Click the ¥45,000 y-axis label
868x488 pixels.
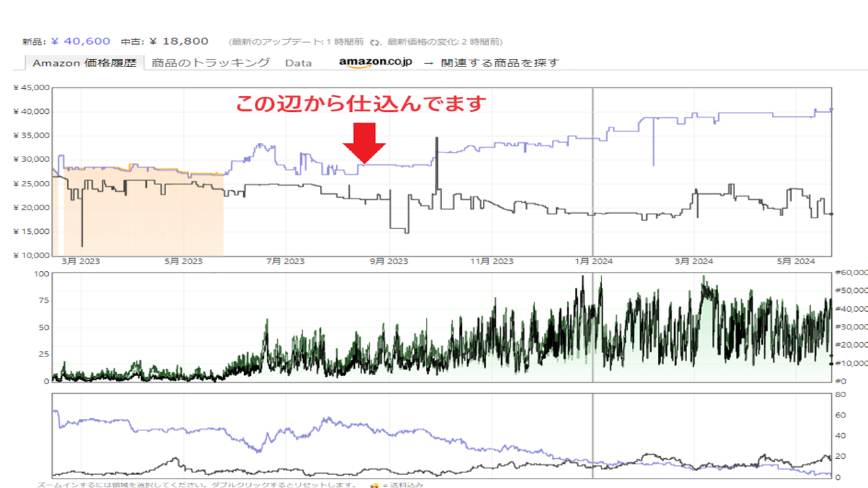pos(30,87)
